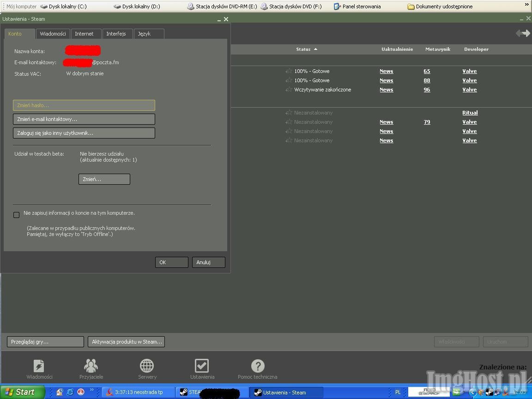532x399 pixels.
Task: Click the favorite star beside Wczytywanie zakończone
Action: (x=288, y=90)
